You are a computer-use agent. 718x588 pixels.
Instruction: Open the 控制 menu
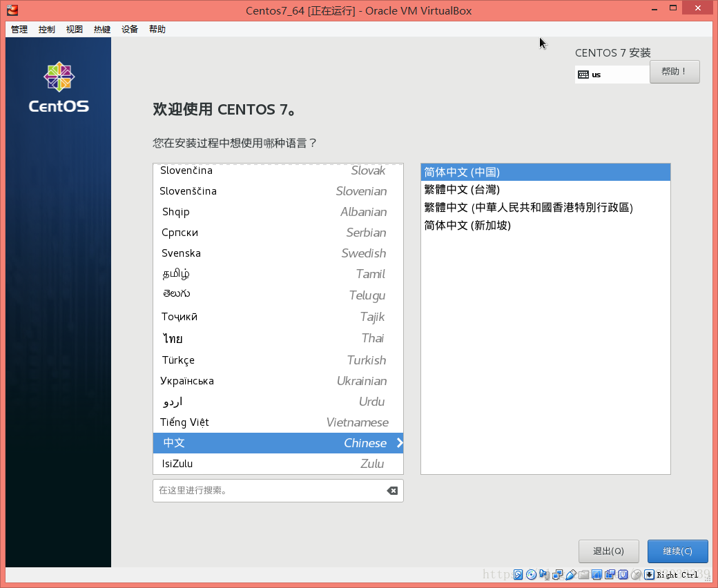pyautogui.click(x=47, y=29)
